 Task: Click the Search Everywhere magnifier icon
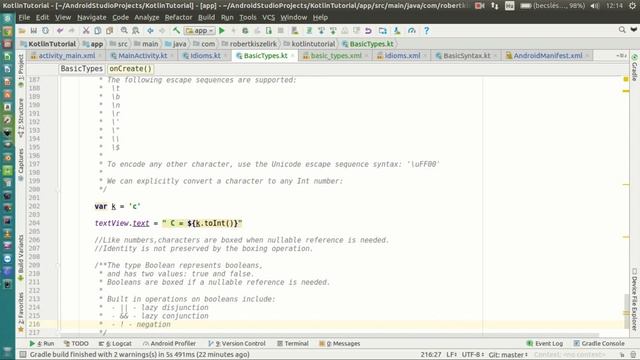pos(622,30)
